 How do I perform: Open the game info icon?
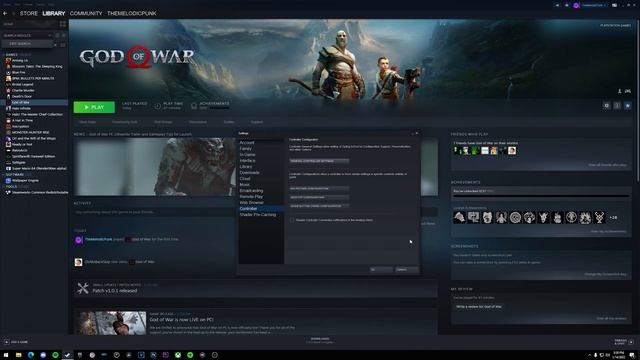617,106
